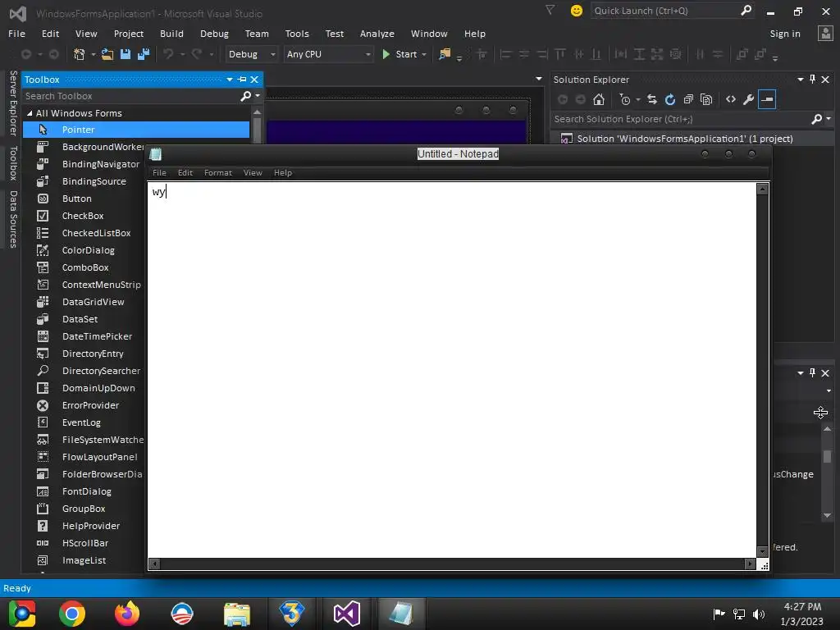Viewport: 840px width, 630px height.
Task: Collapse All Windows Forms group
Action: pos(30,113)
